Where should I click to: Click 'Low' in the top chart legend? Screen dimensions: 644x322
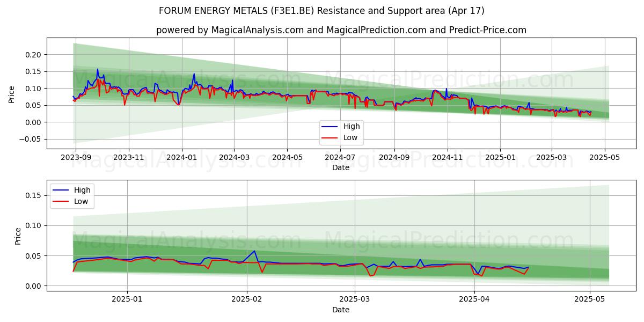point(350,137)
